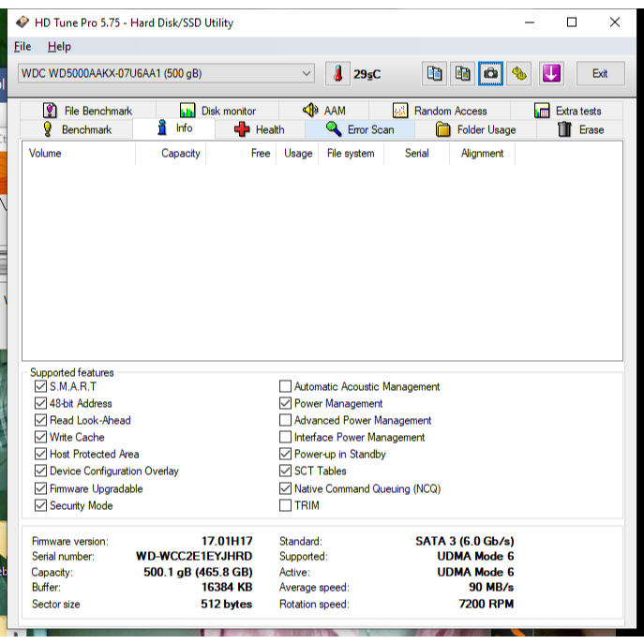The image size is (644, 644).
Task: Enable the TRIM checkbox
Action: click(286, 505)
